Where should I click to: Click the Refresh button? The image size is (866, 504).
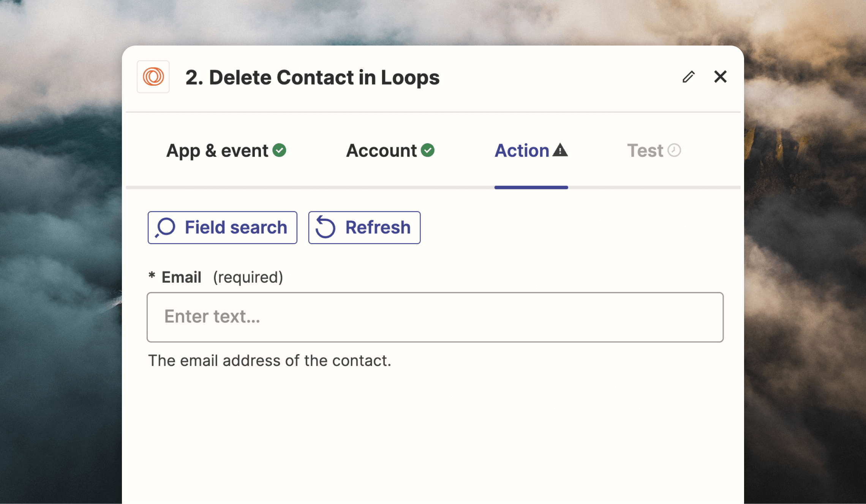[364, 228]
